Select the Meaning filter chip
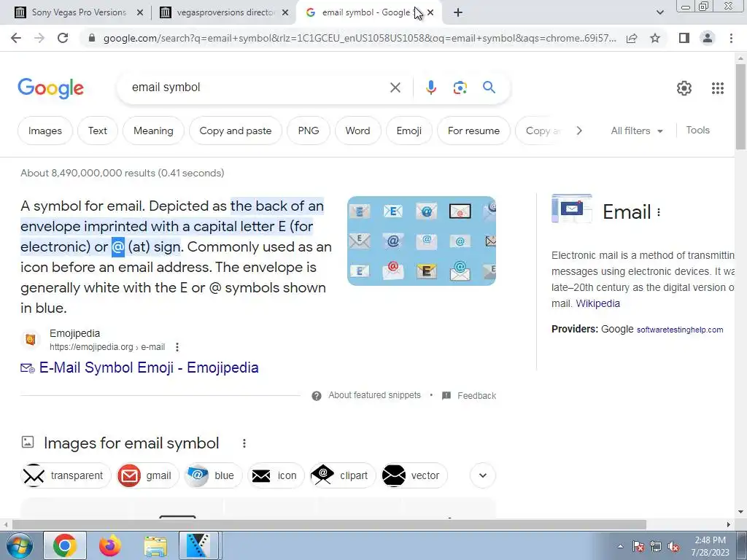 pos(153,131)
